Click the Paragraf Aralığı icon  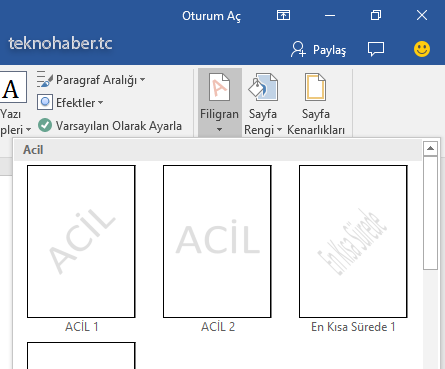[44, 79]
